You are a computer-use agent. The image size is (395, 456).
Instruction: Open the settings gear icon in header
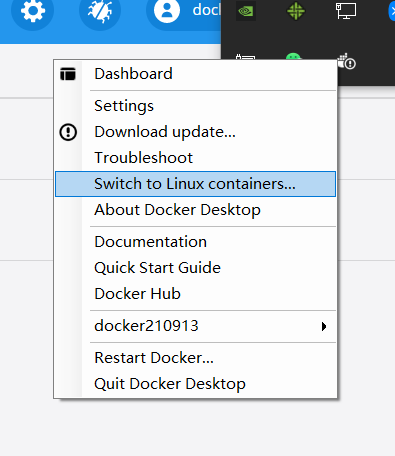click(32, 11)
